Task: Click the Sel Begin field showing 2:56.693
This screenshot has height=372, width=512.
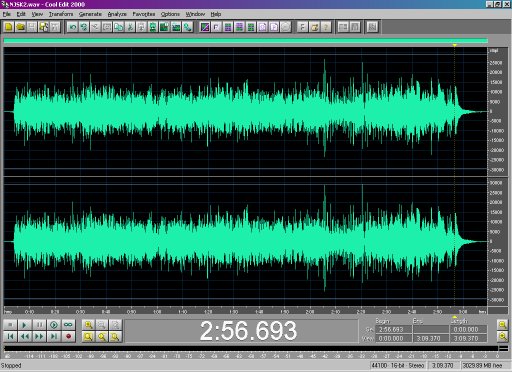Action: pyautogui.click(x=393, y=329)
